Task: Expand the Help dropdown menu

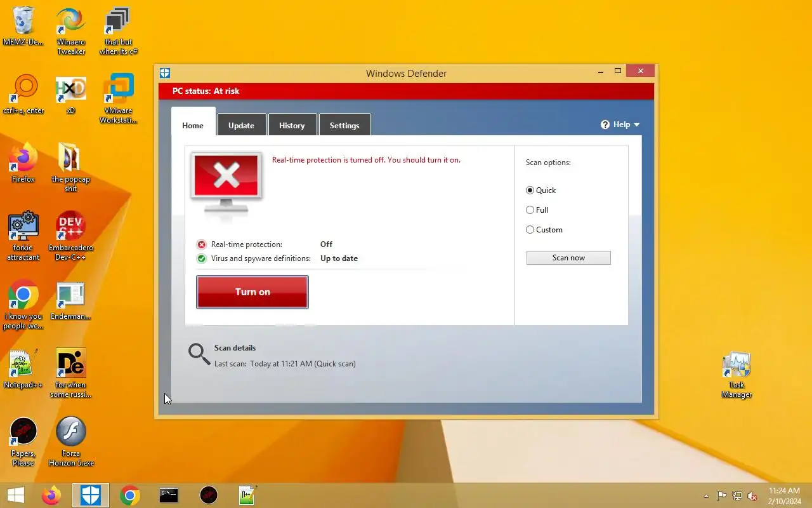Action: point(620,124)
